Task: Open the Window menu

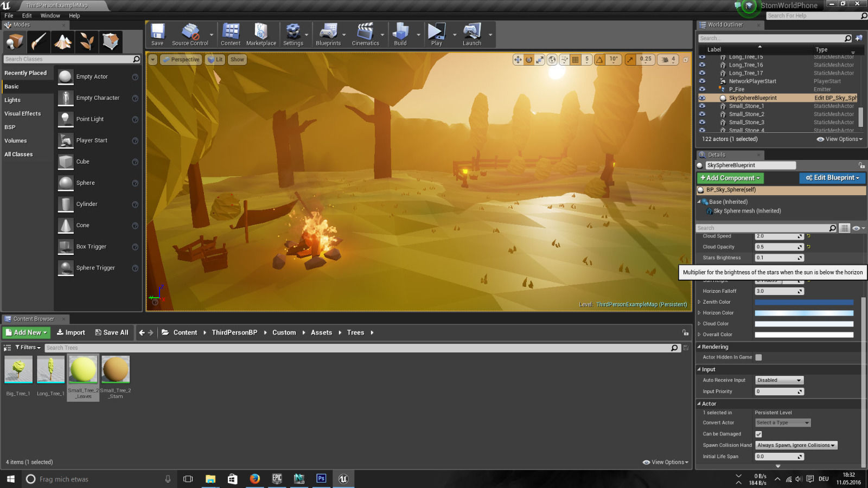Action: (x=50, y=16)
